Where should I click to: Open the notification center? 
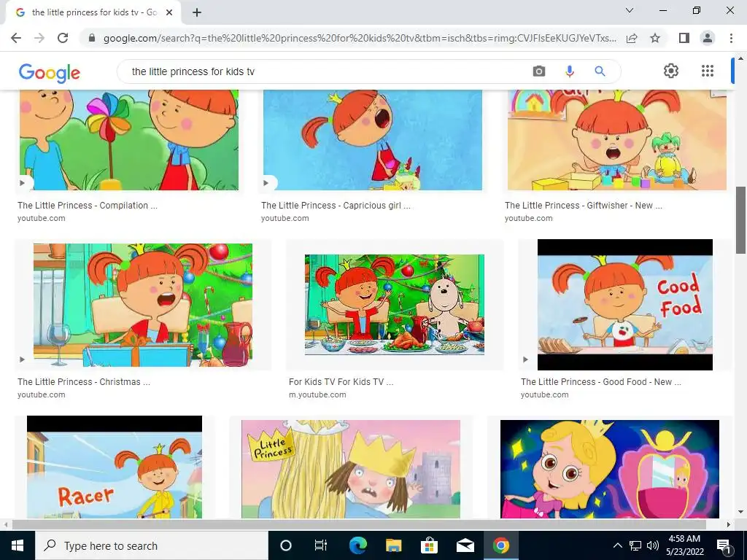(x=724, y=545)
